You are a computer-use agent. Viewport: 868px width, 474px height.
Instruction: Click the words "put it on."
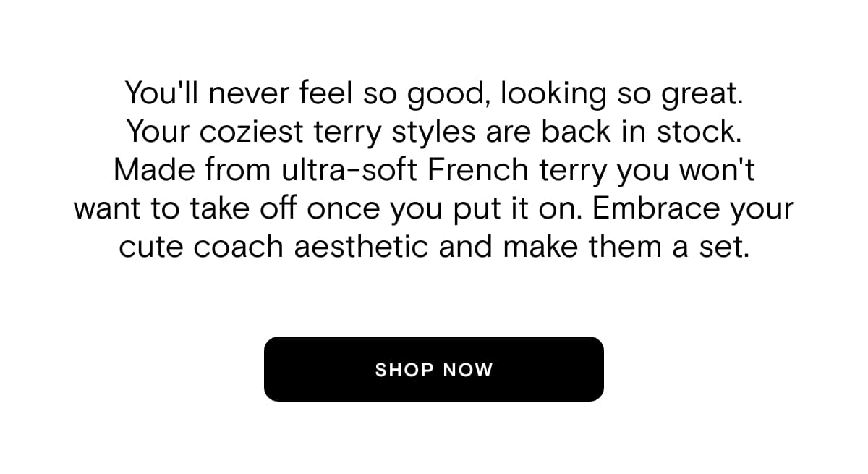[518, 210]
